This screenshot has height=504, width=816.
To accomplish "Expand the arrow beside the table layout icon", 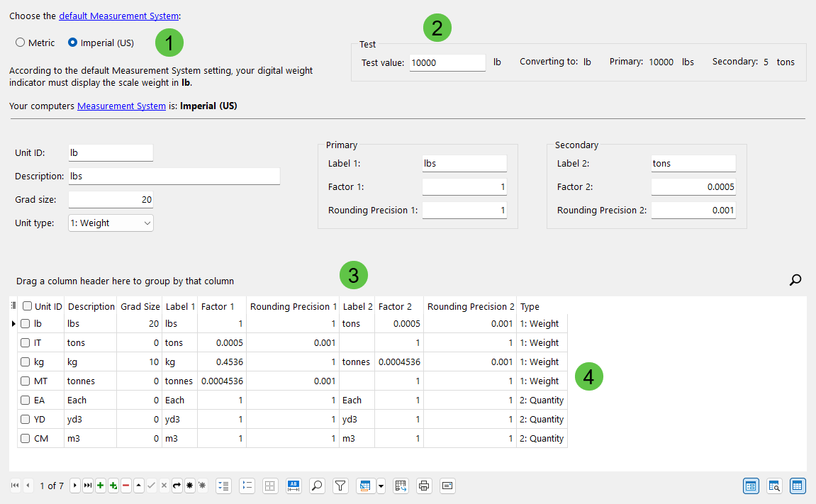I will click(381, 486).
